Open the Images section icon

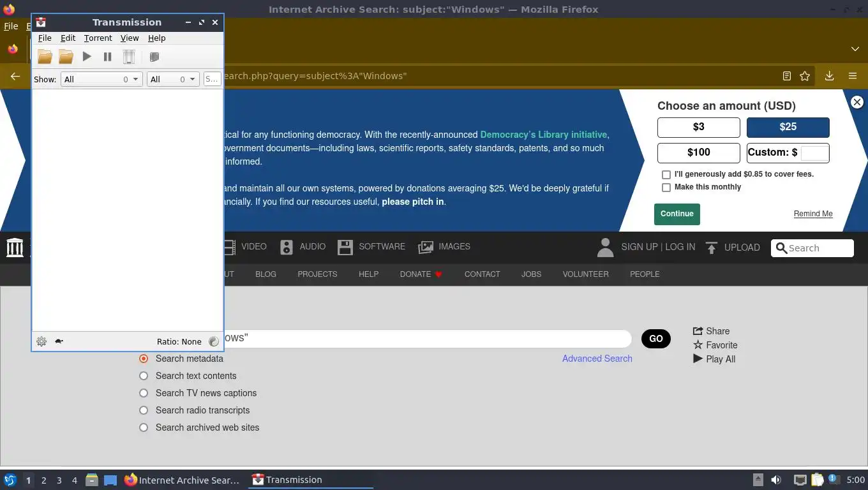point(426,247)
